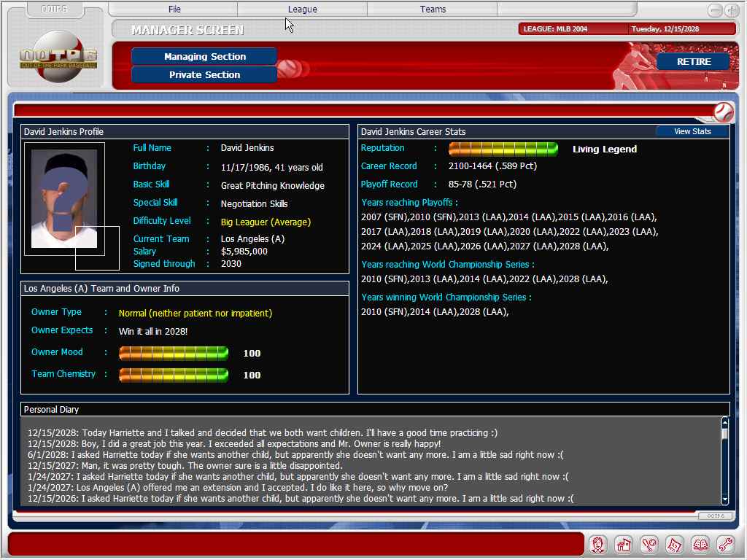Go to the Managing Section
The width and height of the screenshot is (747, 560).
(204, 56)
